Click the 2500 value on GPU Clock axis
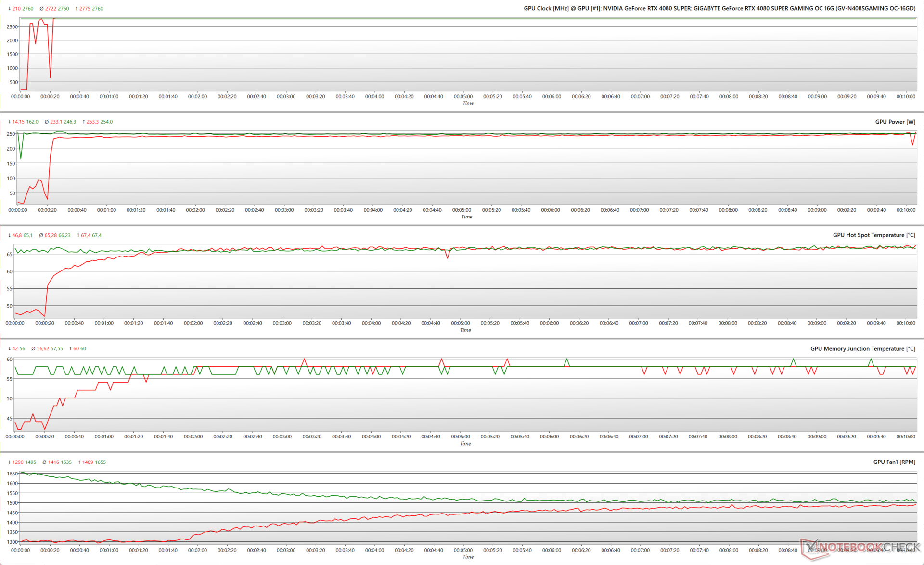Image resolution: width=924 pixels, height=565 pixels. (13, 27)
